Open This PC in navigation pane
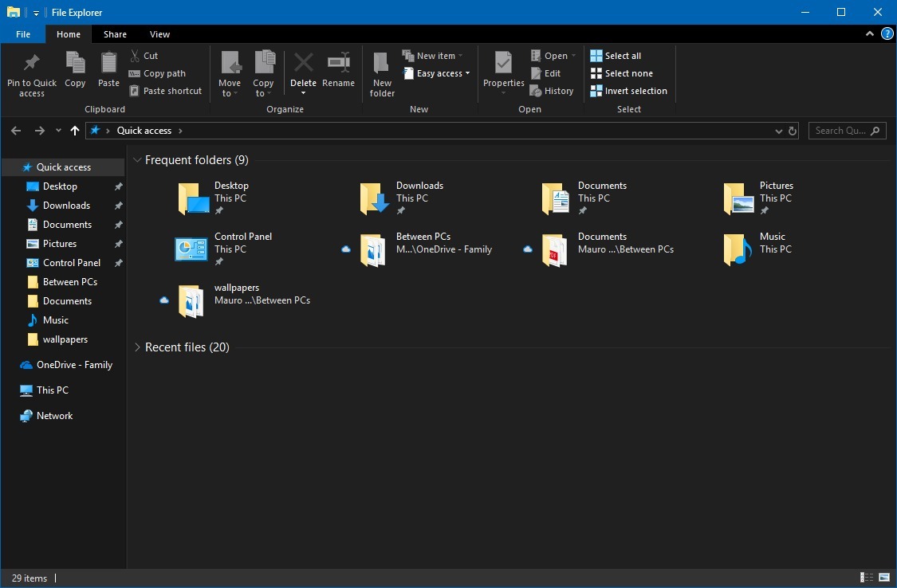 pyautogui.click(x=52, y=390)
